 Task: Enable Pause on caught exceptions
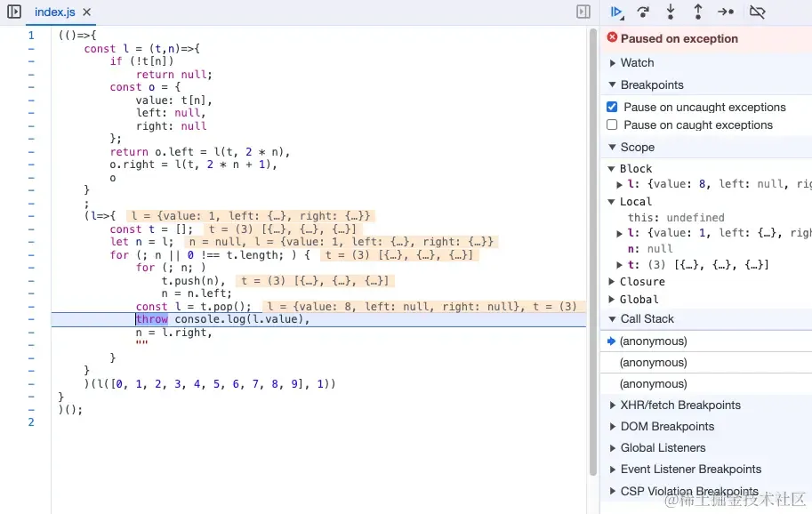pos(612,124)
